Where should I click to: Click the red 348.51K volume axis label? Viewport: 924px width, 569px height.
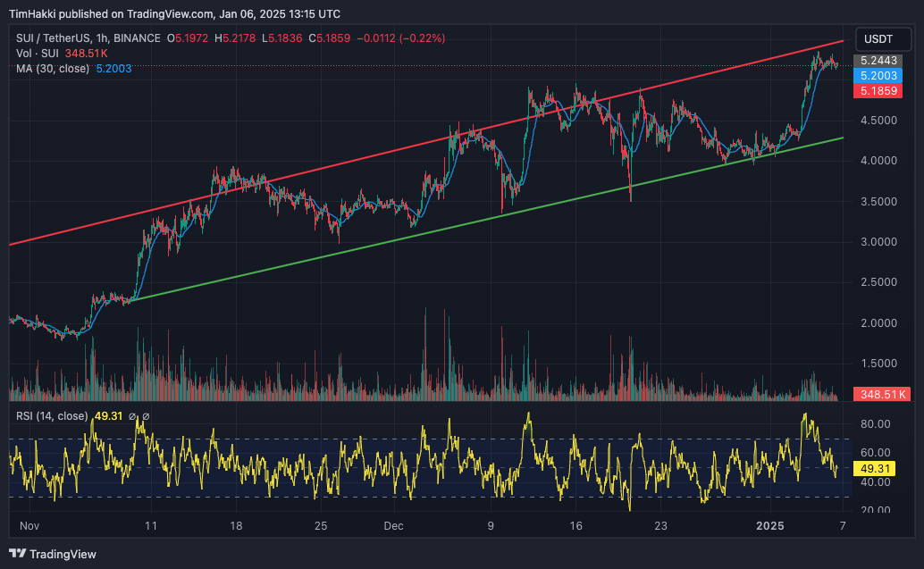(882, 394)
